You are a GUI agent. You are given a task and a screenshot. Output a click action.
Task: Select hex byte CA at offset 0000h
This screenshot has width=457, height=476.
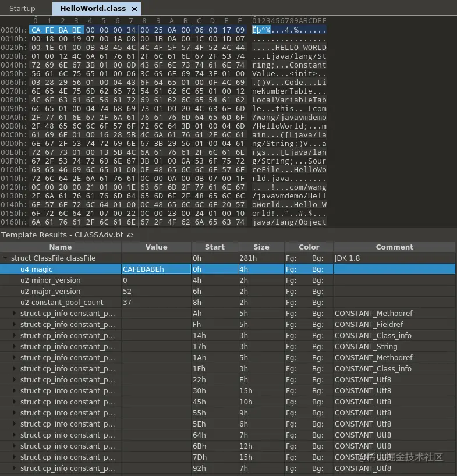(36, 30)
